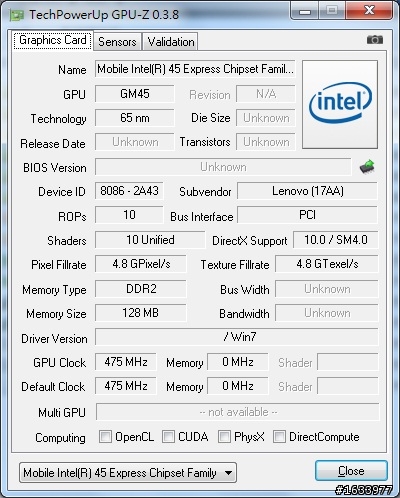Click the Name field showing Mobile Intel(R) 45
Viewport: 400px width, 498px height.
point(195,69)
